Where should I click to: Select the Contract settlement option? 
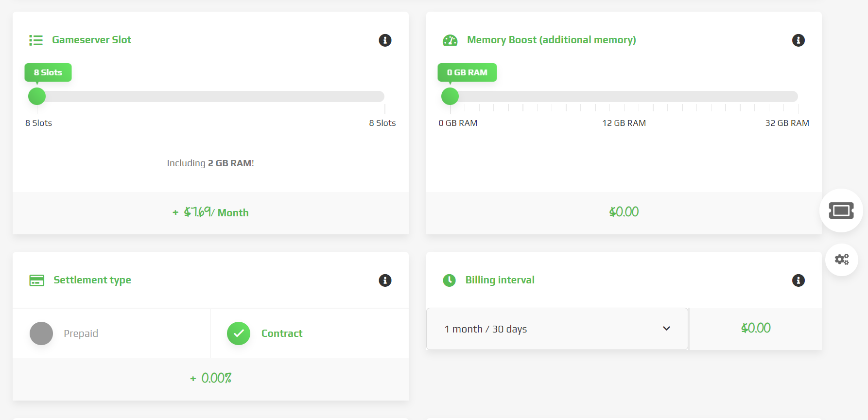(x=281, y=333)
